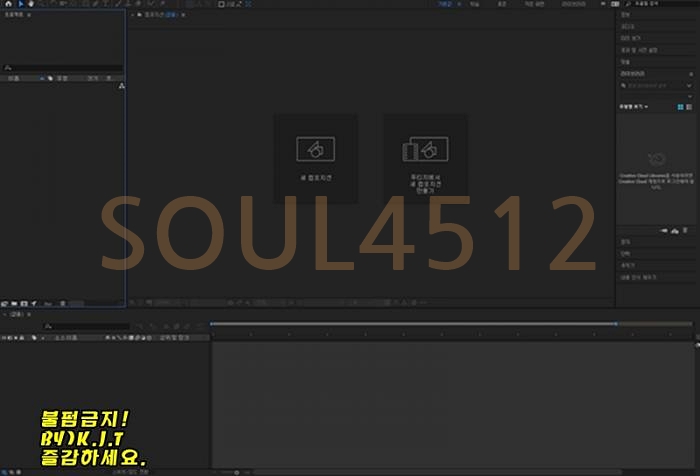Expand the 효과 및 사전 설정 panel
The image size is (700, 476).
(638, 50)
